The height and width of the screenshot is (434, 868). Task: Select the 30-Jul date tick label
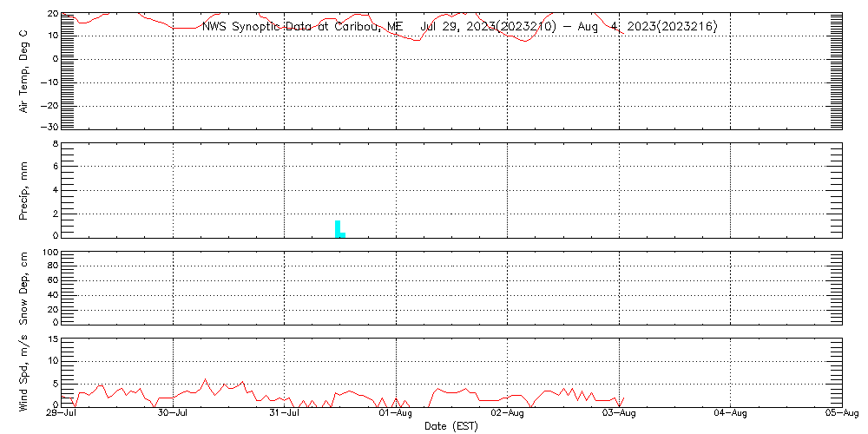pos(174,414)
